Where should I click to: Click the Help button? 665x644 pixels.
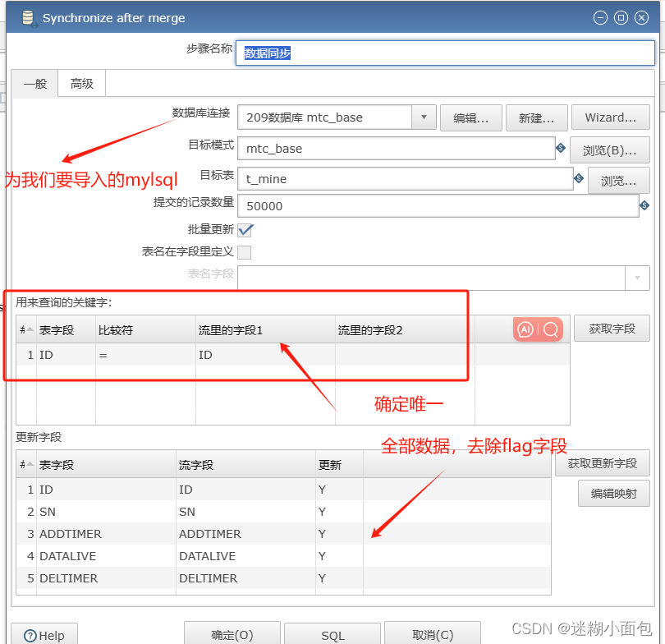[x=44, y=635]
